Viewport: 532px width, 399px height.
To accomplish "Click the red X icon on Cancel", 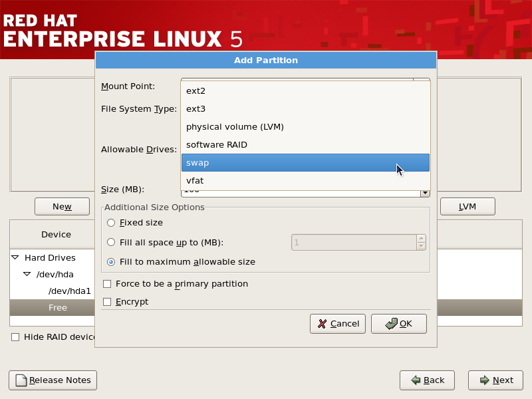I will [322, 324].
